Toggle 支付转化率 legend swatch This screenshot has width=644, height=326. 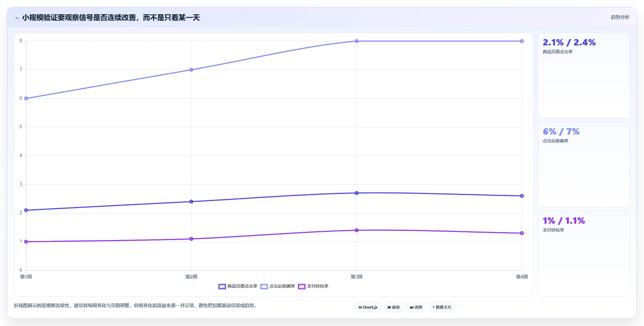click(x=302, y=287)
